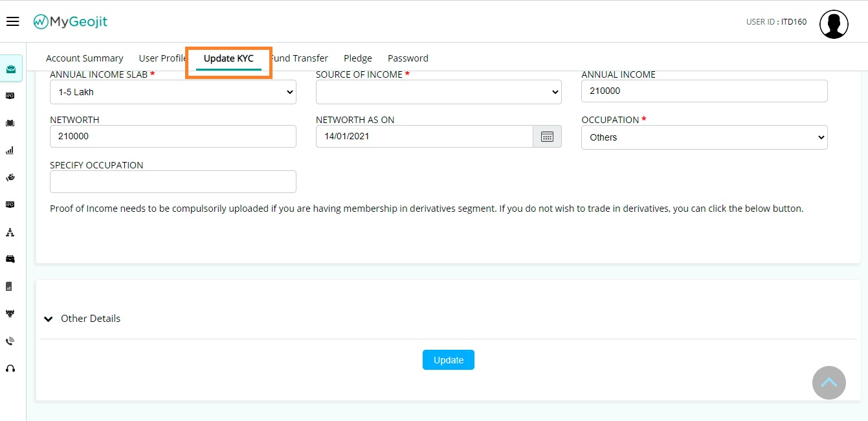Switch to the User Profile tab

pos(163,58)
